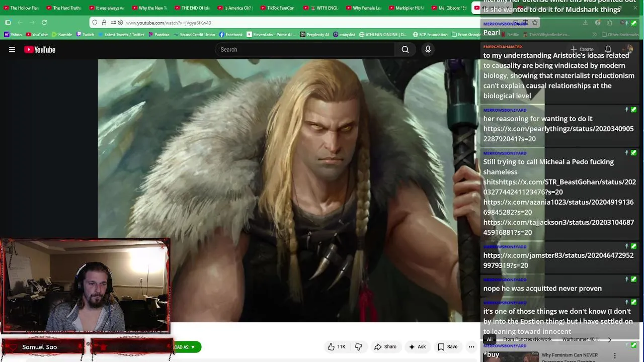Image resolution: width=644 pixels, height=362 pixels.
Task: Go forward in browser history
Action: [x=32, y=23]
